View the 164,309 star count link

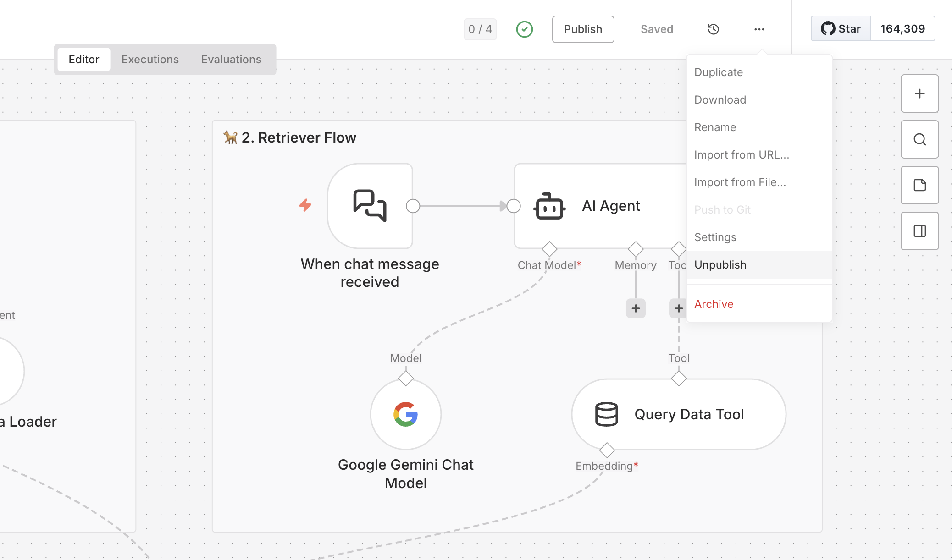coord(902,28)
